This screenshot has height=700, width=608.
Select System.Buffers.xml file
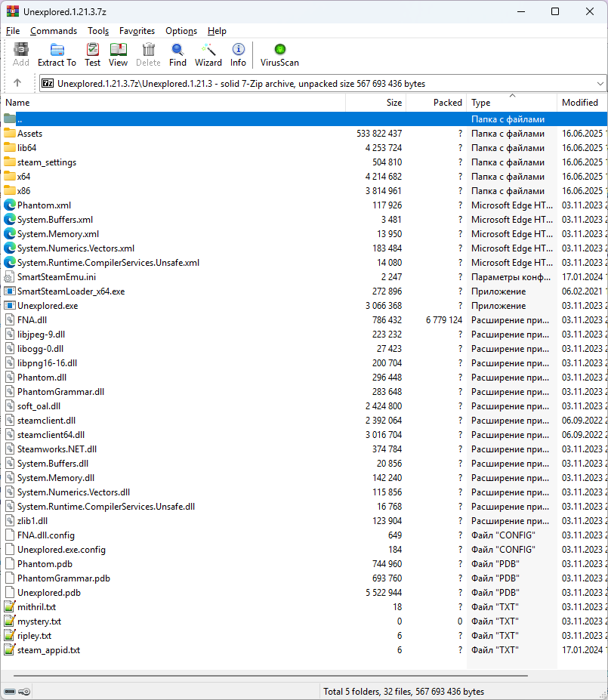(55, 219)
